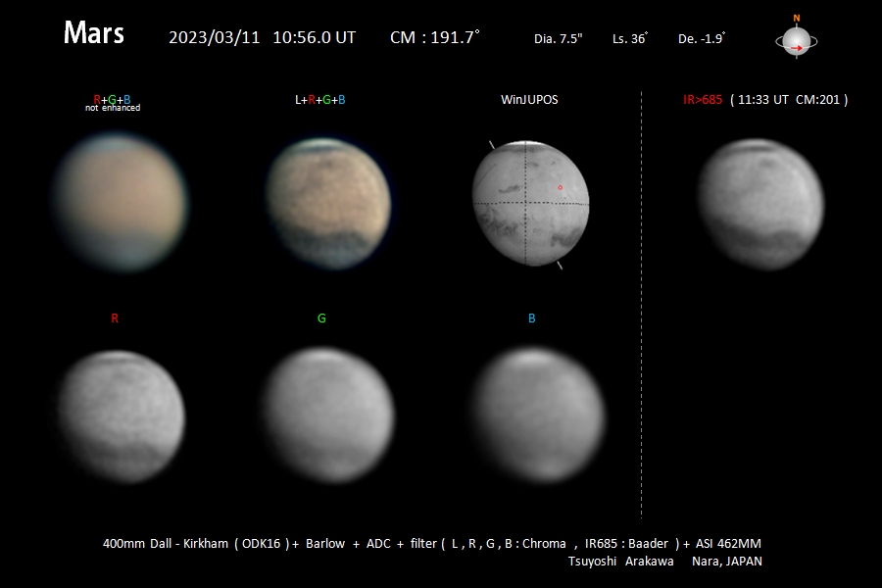Click the 'not enhanced' caption

[x=113, y=108]
